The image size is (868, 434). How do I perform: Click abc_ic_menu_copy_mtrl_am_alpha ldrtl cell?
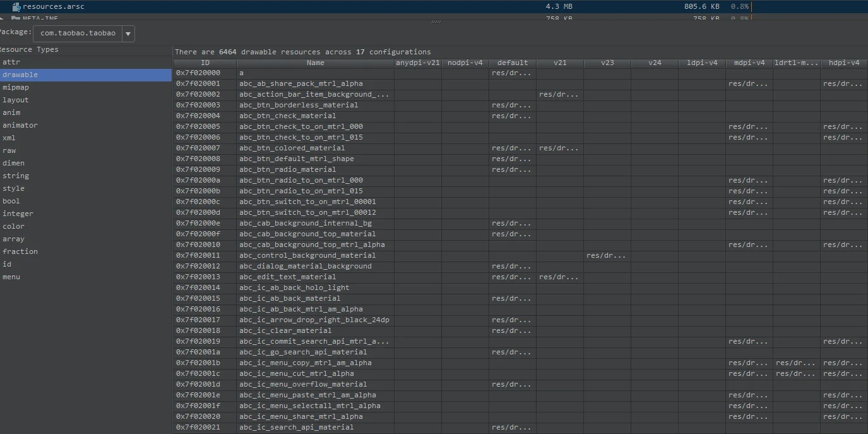[x=797, y=363]
